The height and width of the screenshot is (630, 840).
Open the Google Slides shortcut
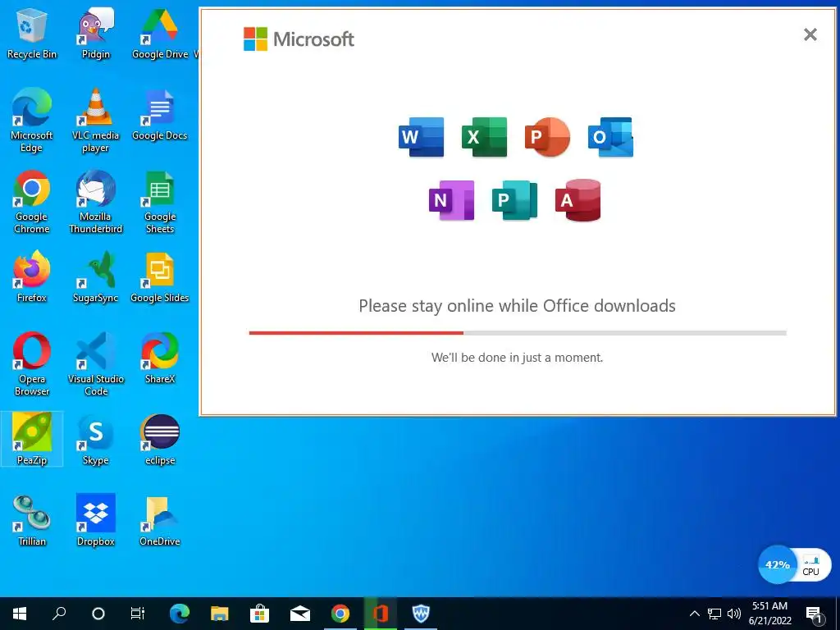click(x=160, y=277)
